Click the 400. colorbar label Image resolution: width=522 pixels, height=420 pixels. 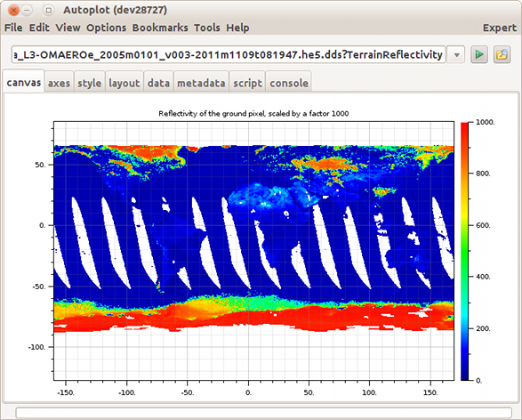(483, 277)
